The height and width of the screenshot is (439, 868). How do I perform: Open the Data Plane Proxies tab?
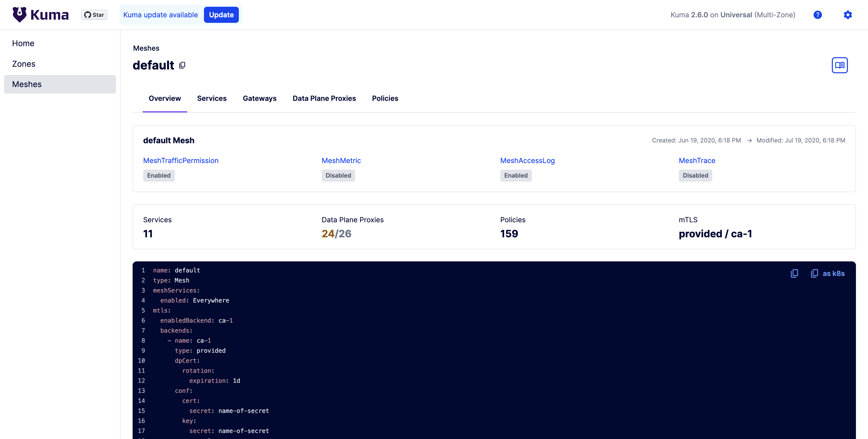pyautogui.click(x=324, y=98)
